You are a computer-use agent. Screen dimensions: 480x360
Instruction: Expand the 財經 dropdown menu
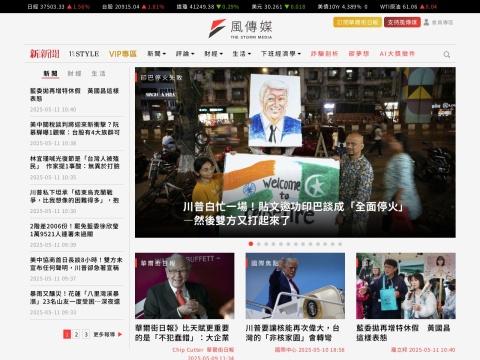pos(213,54)
